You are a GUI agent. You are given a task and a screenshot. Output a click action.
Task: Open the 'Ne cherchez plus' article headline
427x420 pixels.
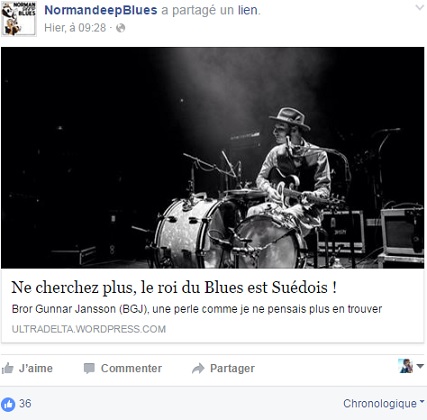pyautogui.click(x=174, y=287)
